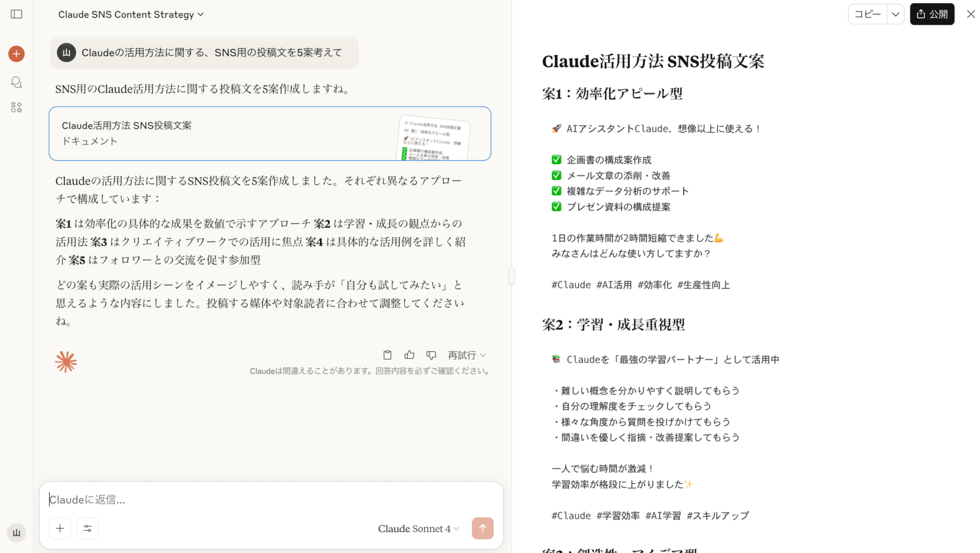Click the orange Claude starburst logo
The image size is (980, 553).
pos(66,361)
